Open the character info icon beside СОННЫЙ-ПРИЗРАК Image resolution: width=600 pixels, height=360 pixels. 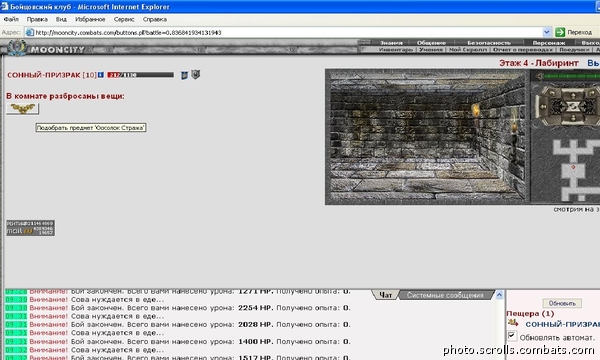click(101, 75)
